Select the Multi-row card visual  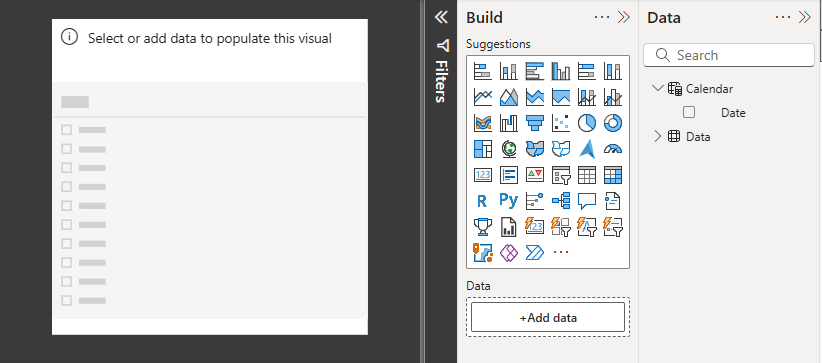pyautogui.click(x=509, y=175)
